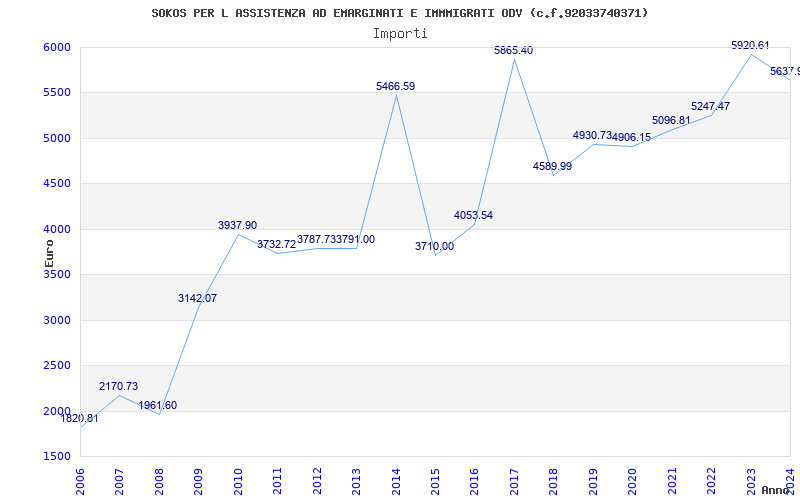Screen dimensions: 800x500
Task: Select the 3791.00 data label
Action: [356, 239]
